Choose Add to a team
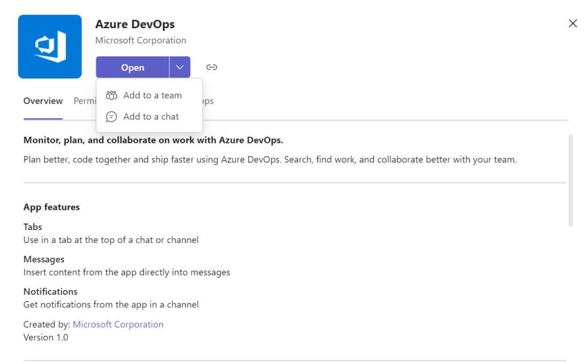588x364 pixels. tap(149, 95)
